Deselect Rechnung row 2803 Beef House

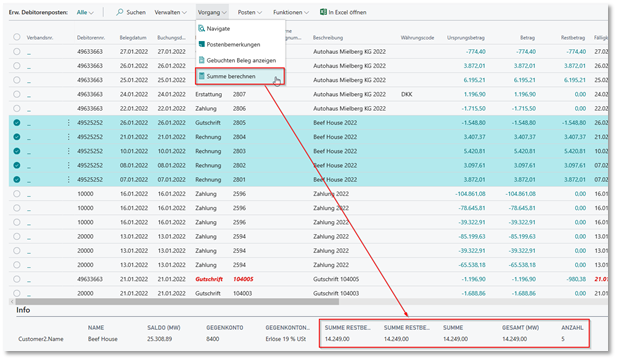17,151
